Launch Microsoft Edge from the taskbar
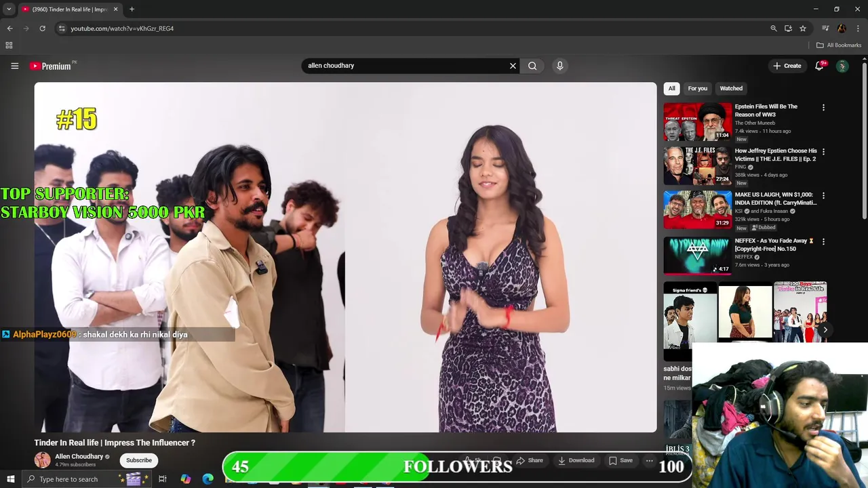 coord(208,479)
